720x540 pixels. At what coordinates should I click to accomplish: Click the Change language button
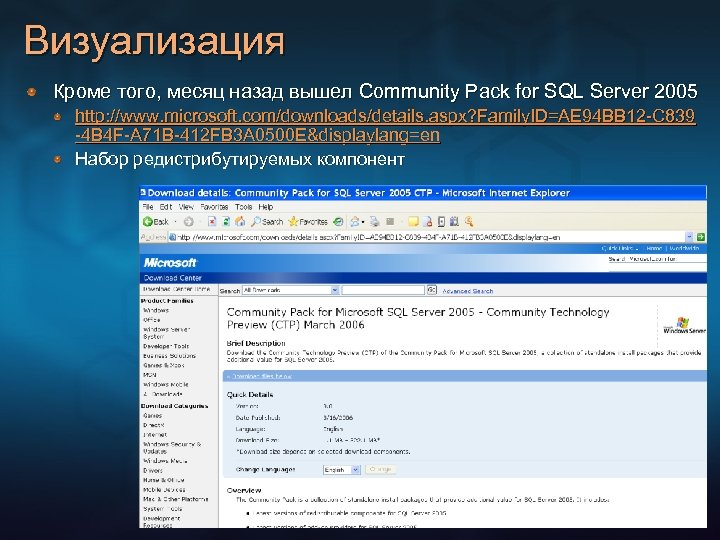coord(380,470)
